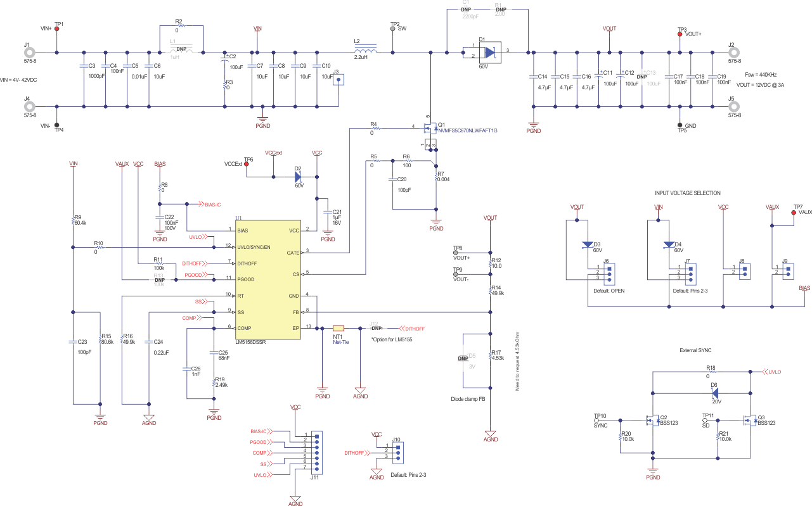Click the red TP6 VCCExt test point
This screenshot has width=812, height=506.
[247, 163]
